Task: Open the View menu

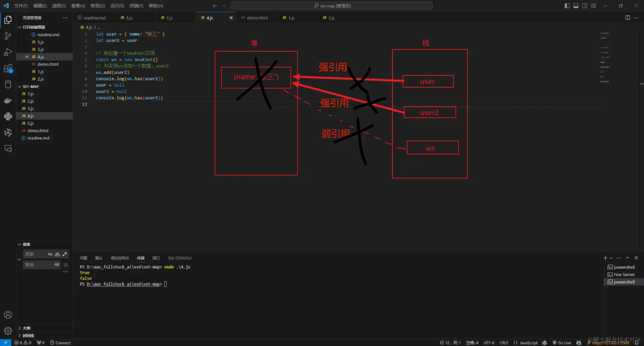Action: tap(78, 6)
